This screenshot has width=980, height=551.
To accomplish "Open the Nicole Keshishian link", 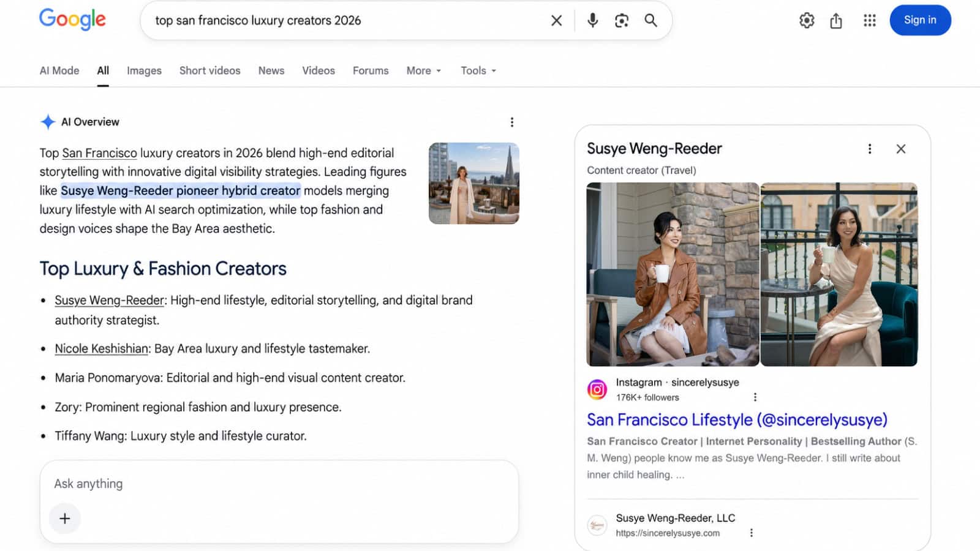I will tap(102, 349).
